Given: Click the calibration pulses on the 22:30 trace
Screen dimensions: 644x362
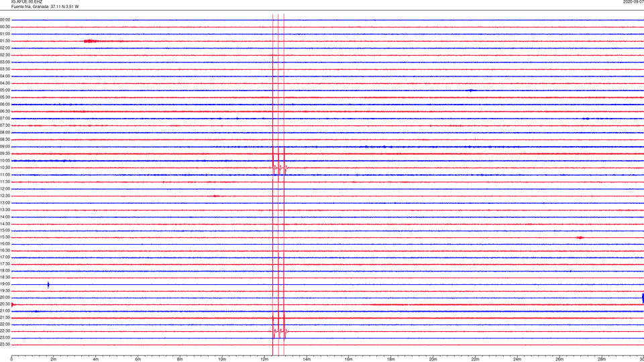Looking at the screenshot, I should (279, 331).
